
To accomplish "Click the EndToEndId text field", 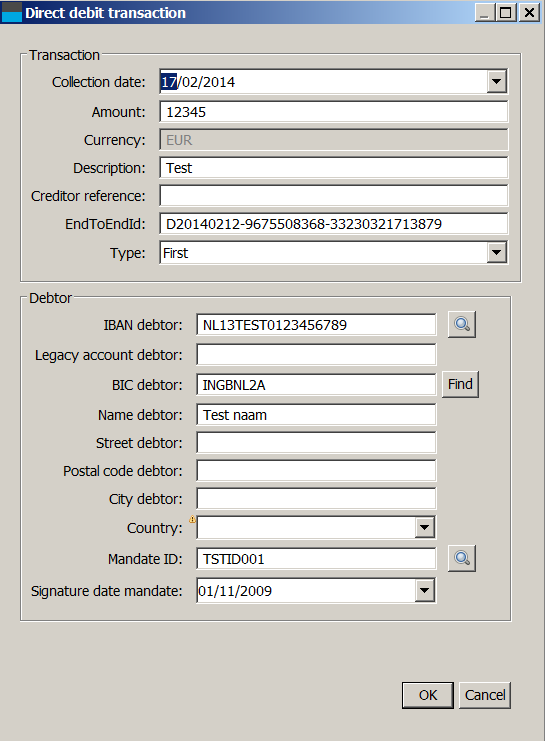I will (334, 224).
